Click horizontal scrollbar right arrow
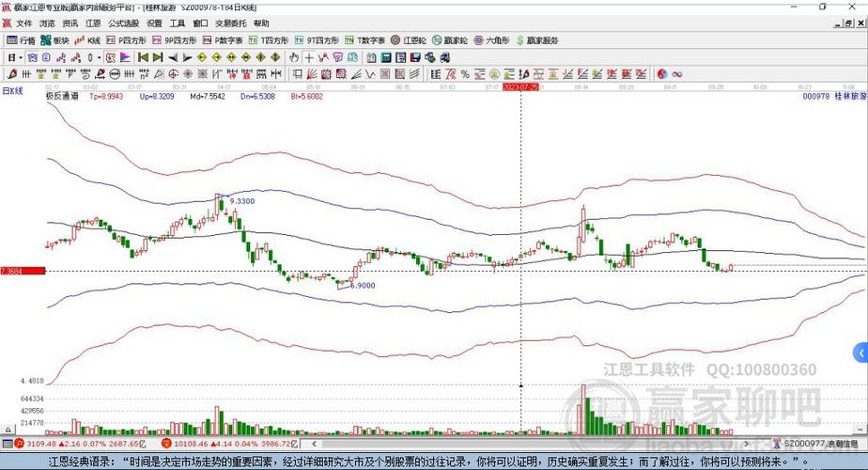Image resolution: width=868 pixels, height=470 pixels. [x=746, y=444]
